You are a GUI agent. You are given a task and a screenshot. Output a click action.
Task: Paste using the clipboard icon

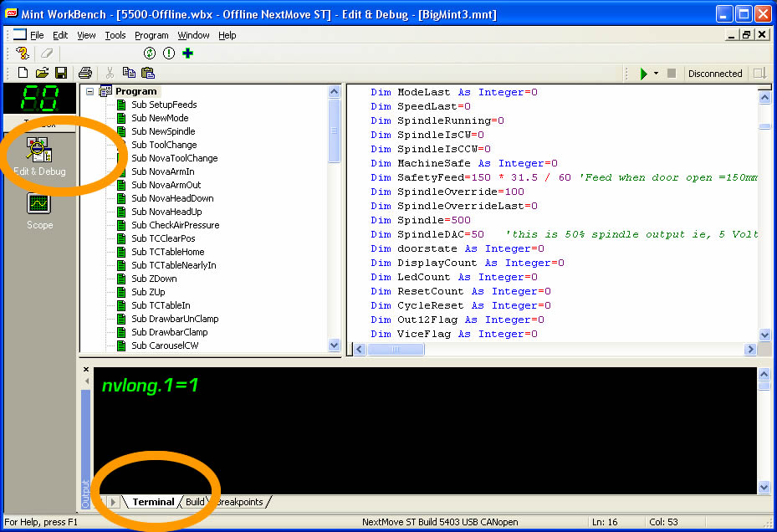click(148, 73)
